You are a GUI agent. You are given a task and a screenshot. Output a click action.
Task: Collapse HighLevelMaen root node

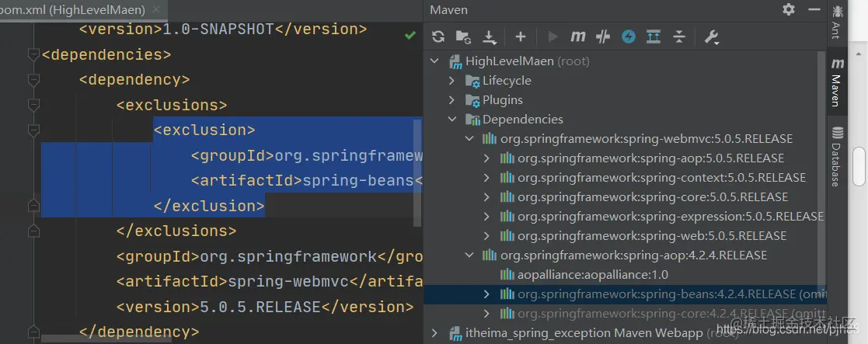(x=435, y=61)
